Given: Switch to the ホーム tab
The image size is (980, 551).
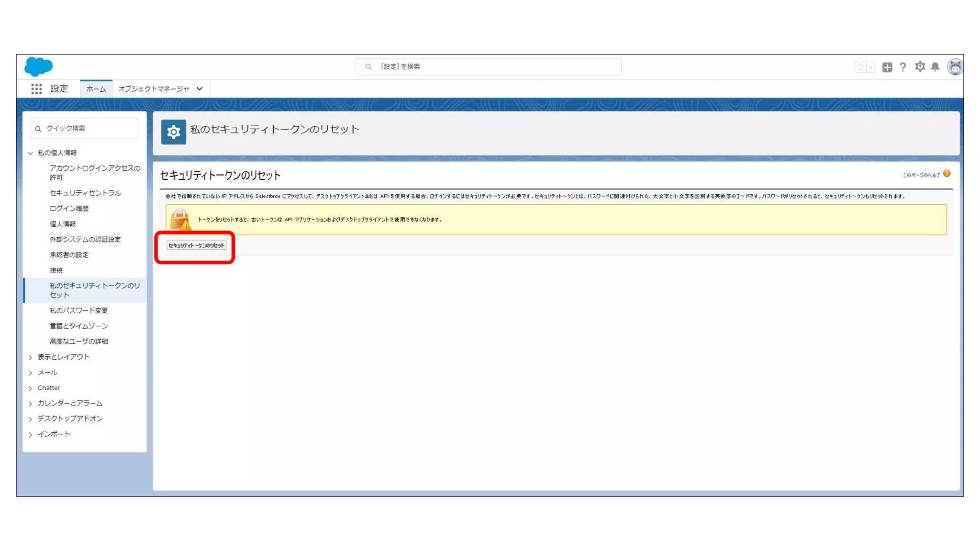Looking at the screenshot, I should [96, 89].
